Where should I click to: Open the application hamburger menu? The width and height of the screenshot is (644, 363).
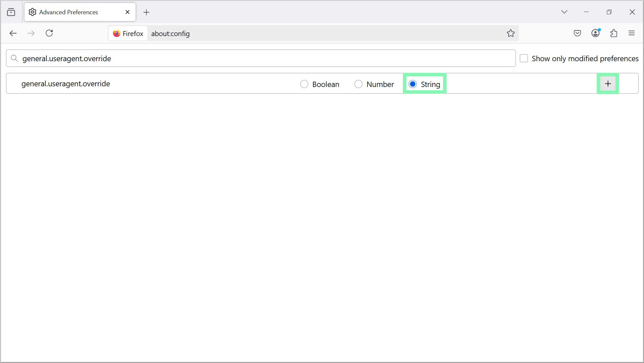(x=632, y=33)
